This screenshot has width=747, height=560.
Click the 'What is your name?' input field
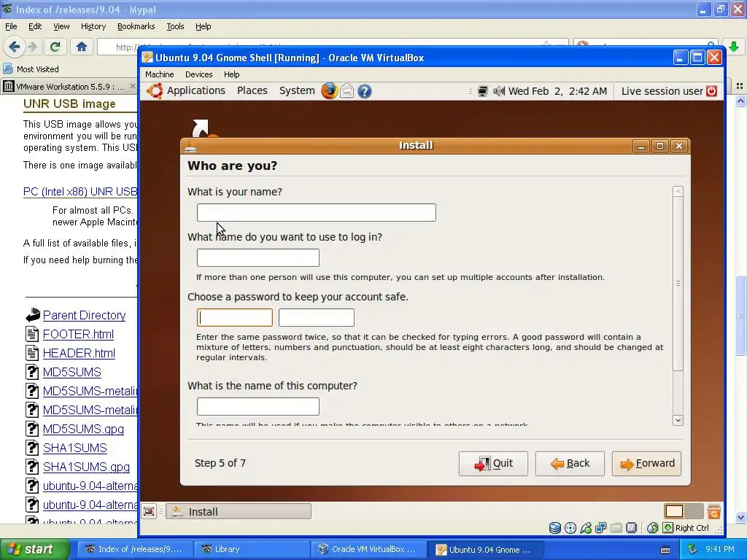click(x=317, y=212)
